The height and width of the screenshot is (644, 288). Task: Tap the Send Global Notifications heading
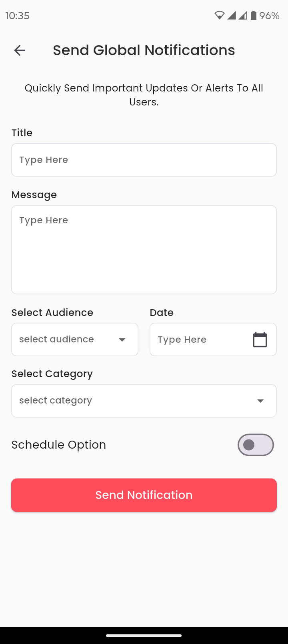(x=144, y=50)
